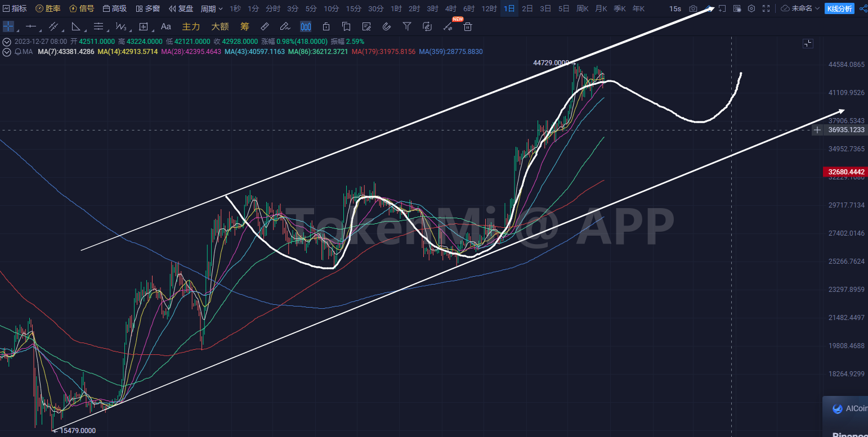Select the Aa text annotation tool

pos(166,26)
